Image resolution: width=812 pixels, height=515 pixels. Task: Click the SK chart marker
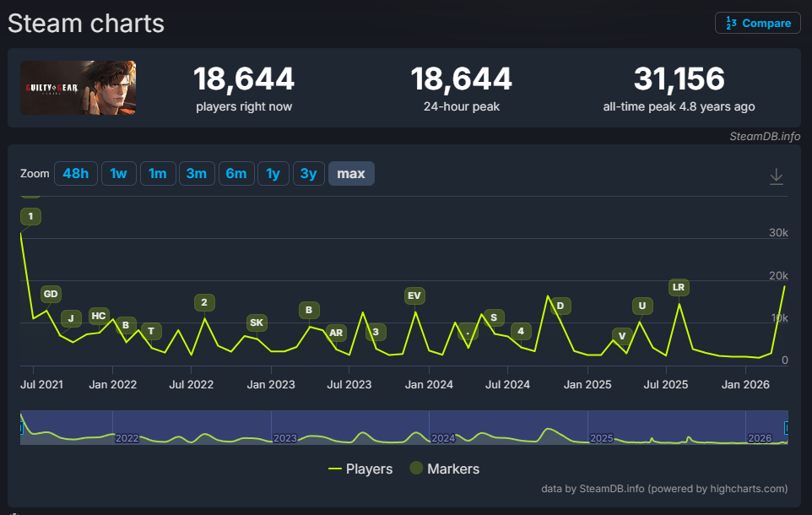pyautogui.click(x=257, y=323)
